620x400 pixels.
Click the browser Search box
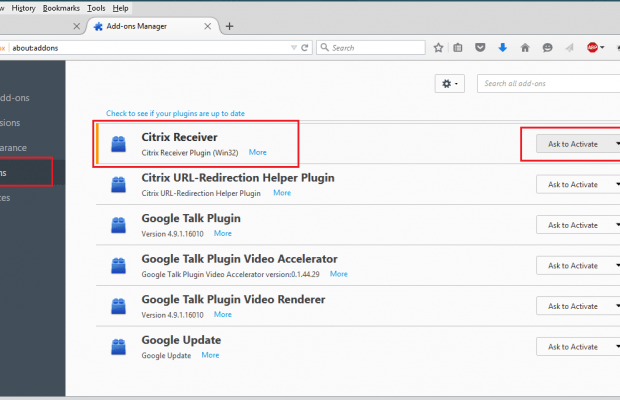point(371,48)
